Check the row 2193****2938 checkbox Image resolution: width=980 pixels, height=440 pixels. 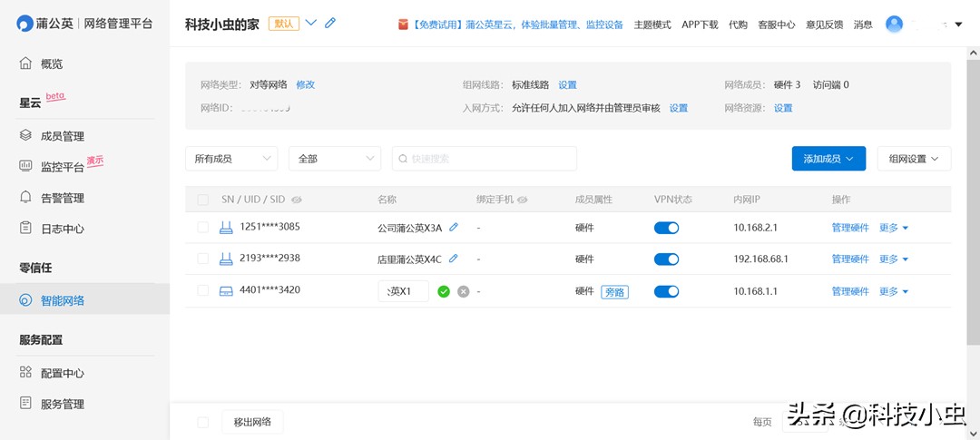[203, 259]
